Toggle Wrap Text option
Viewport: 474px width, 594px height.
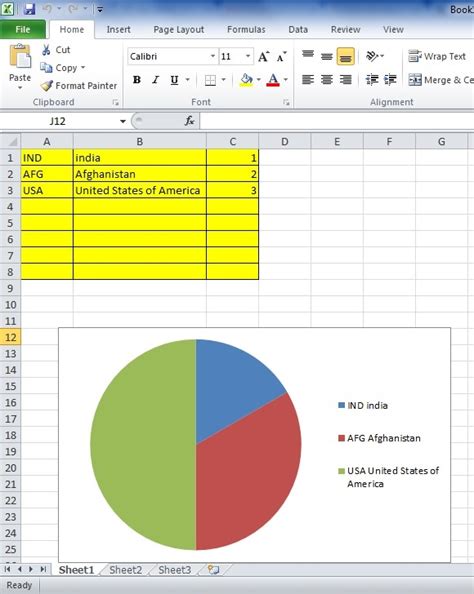(x=436, y=56)
